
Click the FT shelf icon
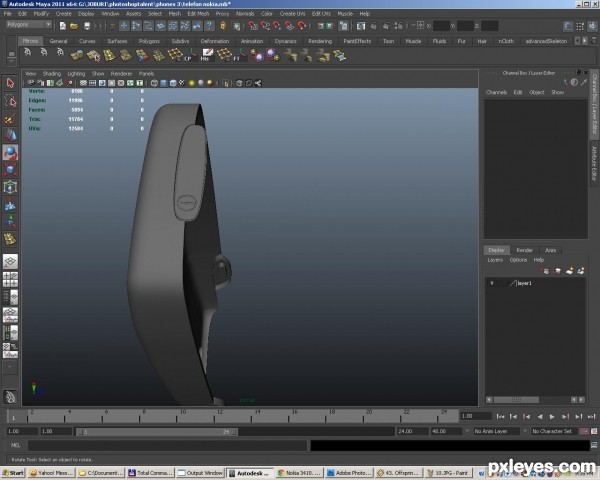tap(239, 56)
